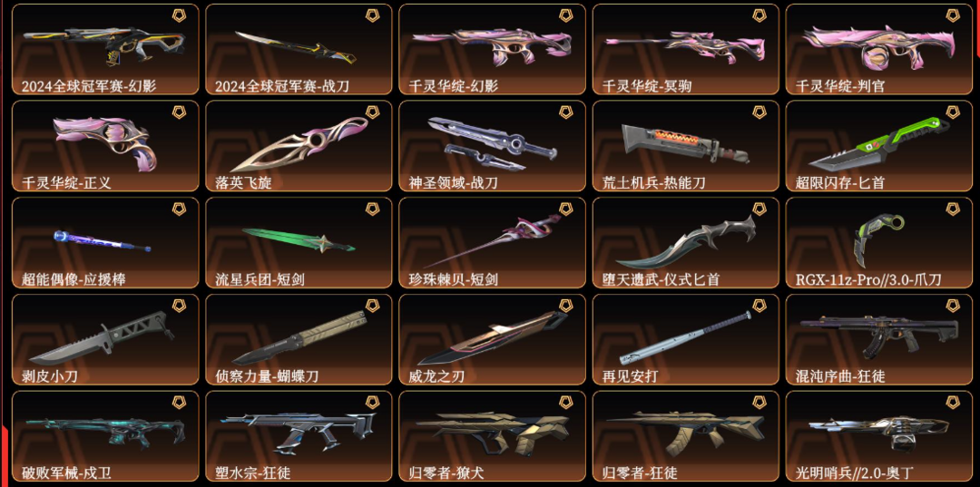Select the 落英飞旋 blade skin
Screen dimensions: 980x487
click(299, 146)
